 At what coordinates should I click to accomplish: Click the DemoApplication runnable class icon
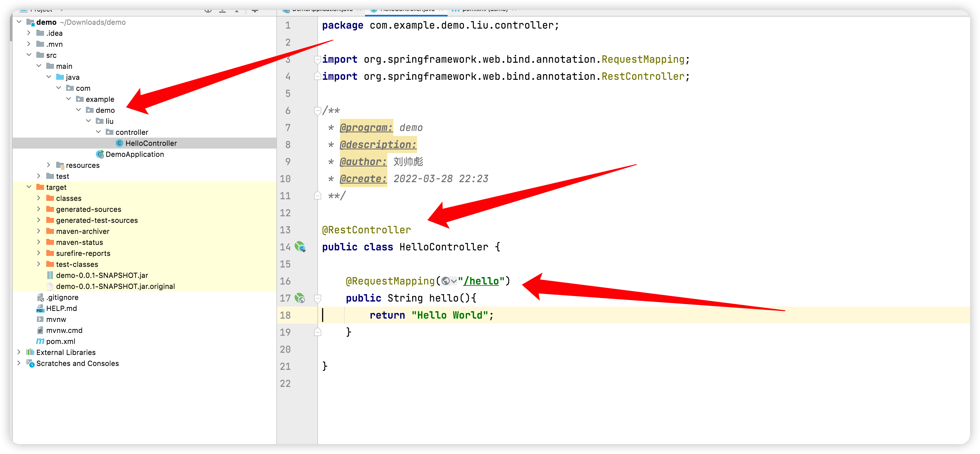(100, 154)
